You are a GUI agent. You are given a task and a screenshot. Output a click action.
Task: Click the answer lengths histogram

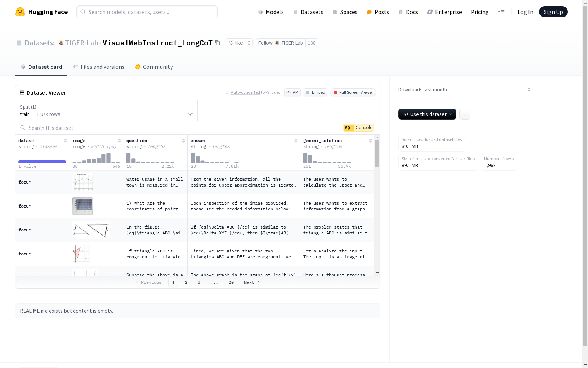(x=215, y=158)
